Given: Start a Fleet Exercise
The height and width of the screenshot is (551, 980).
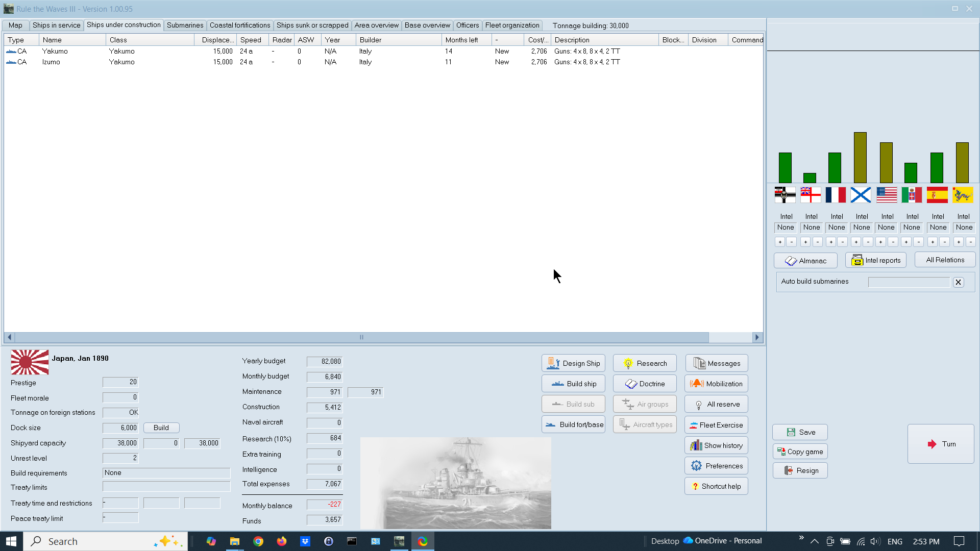Looking at the screenshot, I should point(716,425).
